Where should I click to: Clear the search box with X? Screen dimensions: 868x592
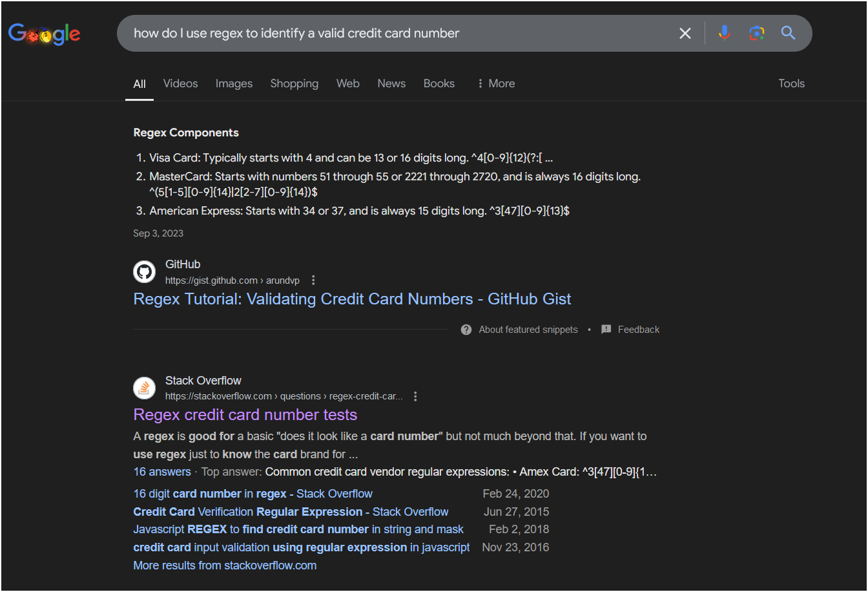685,33
